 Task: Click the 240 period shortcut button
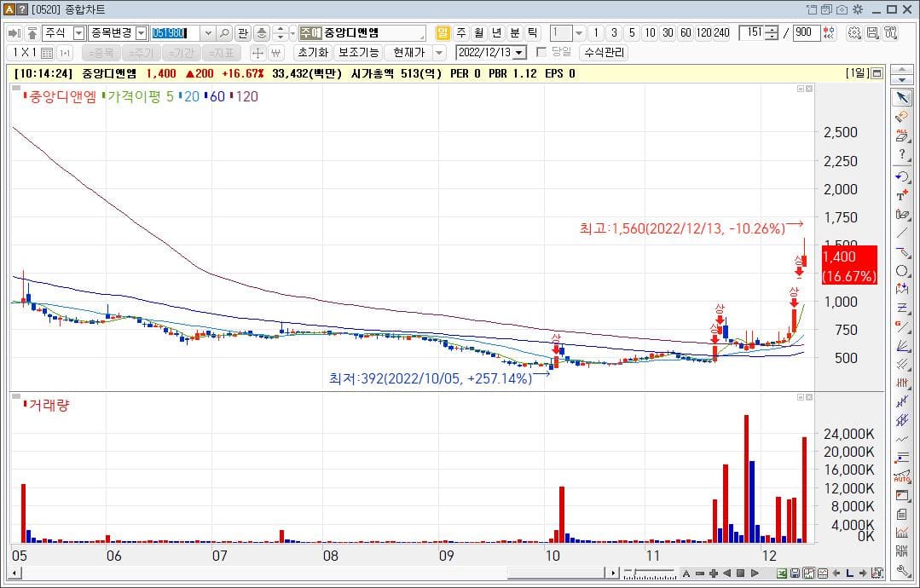(x=721, y=33)
